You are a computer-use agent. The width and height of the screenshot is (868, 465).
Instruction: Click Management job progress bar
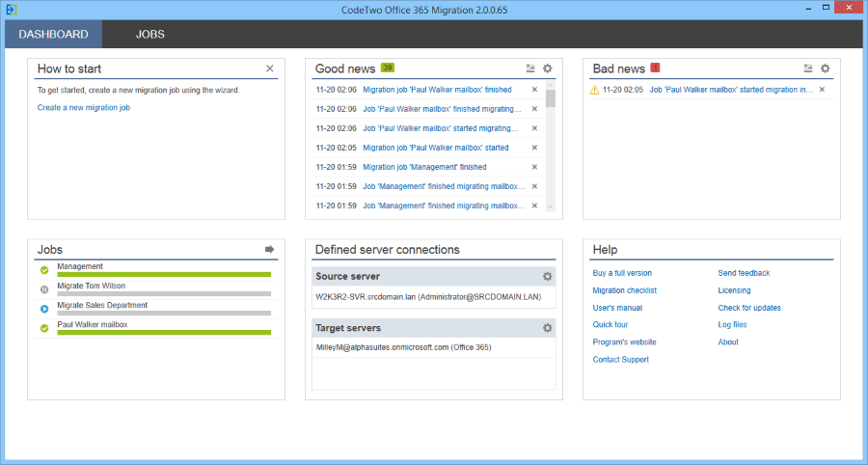[164, 275]
